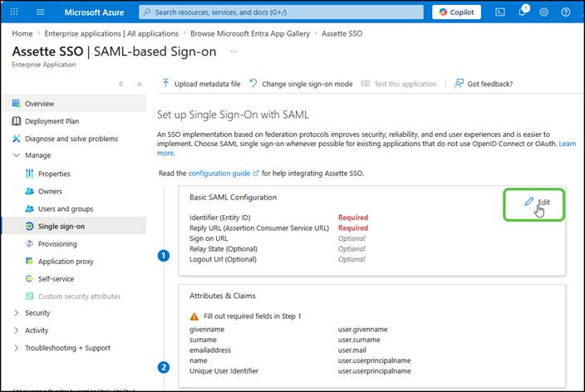585x392 pixels.
Task: Click the Users and groups icon
Action: [x=29, y=208]
